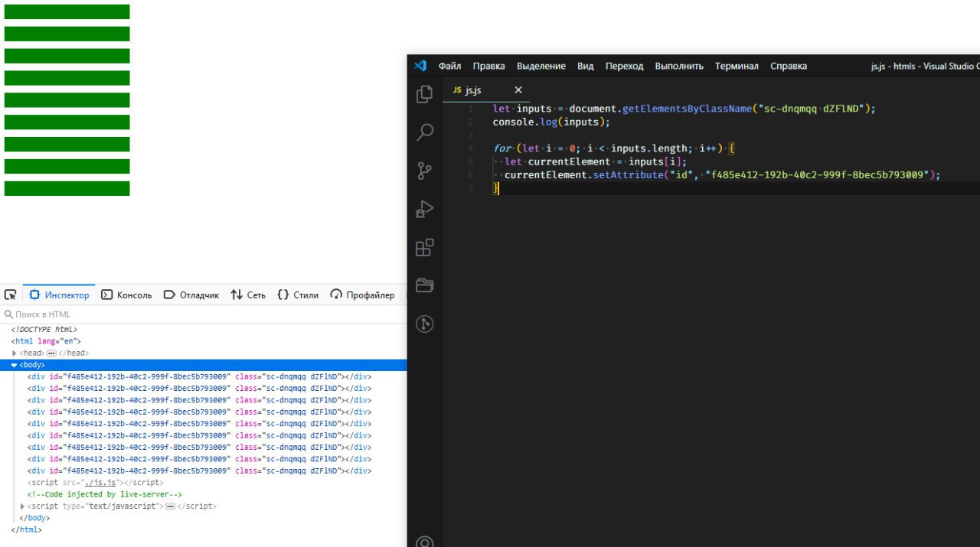
Task: Activate the element picker tool in DevTools
Action: (x=10, y=295)
